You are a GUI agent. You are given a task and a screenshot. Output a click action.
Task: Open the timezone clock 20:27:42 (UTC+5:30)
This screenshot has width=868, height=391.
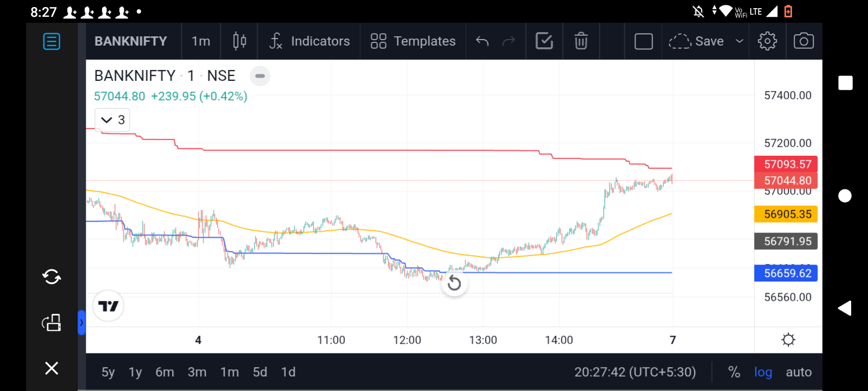[635, 372]
